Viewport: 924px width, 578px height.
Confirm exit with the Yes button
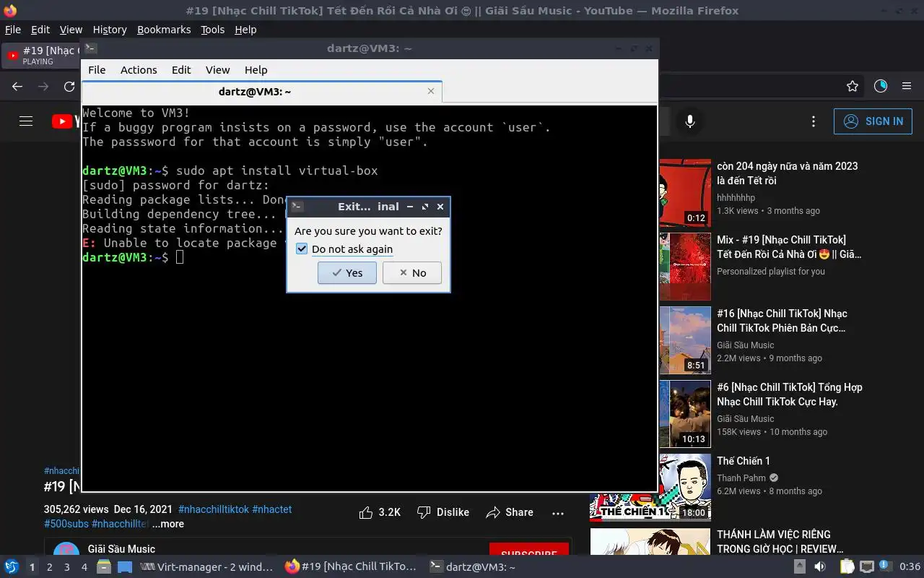pos(346,272)
